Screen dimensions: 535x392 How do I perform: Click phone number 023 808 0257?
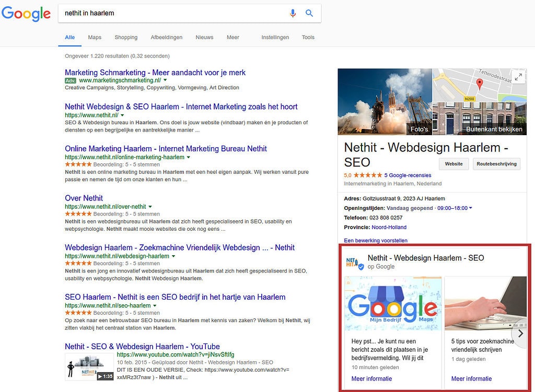point(386,218)
